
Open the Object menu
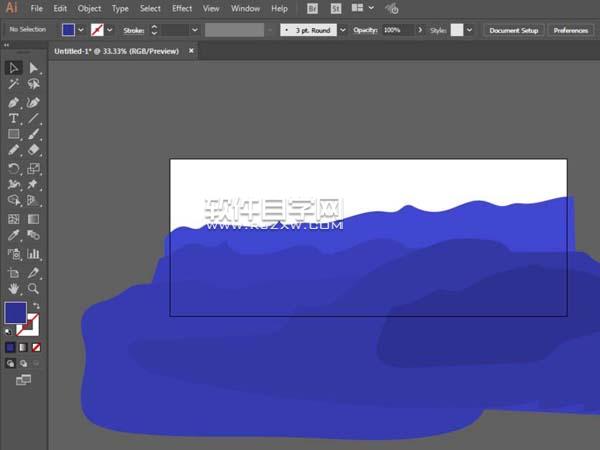(x=89, y=8)
